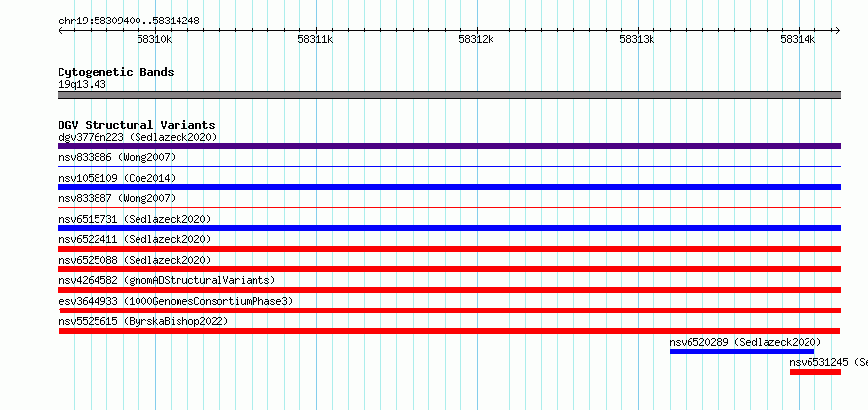Open the nsv6531245 variant label

(x=828, y=362)
